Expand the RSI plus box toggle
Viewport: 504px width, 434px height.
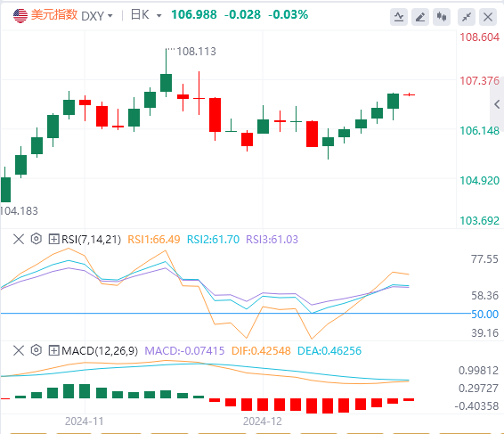point(53,239)
